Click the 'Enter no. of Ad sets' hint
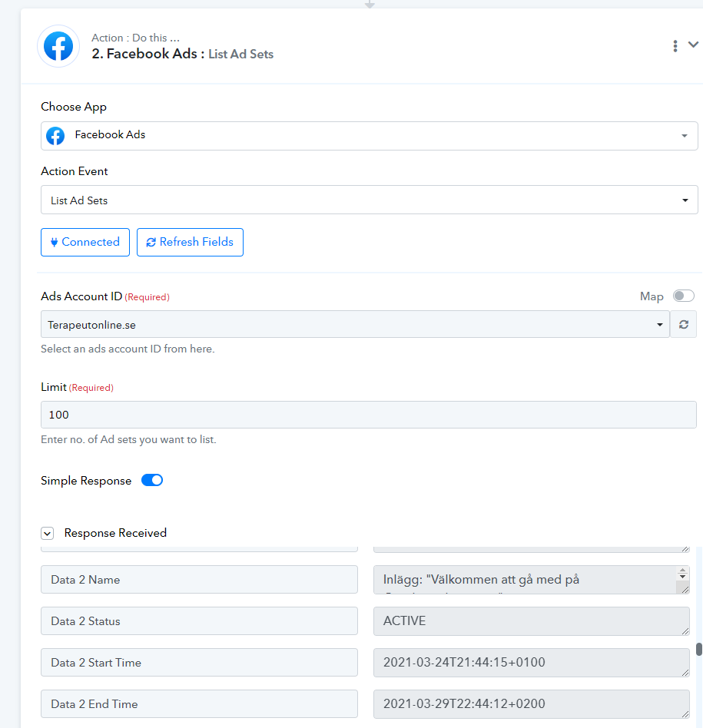The image size is (703, 728). [128, 439]
